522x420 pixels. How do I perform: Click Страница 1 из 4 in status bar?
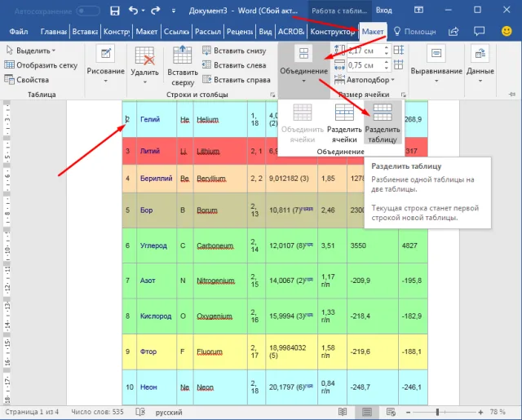pyautogui.click(x=32, y=412)
